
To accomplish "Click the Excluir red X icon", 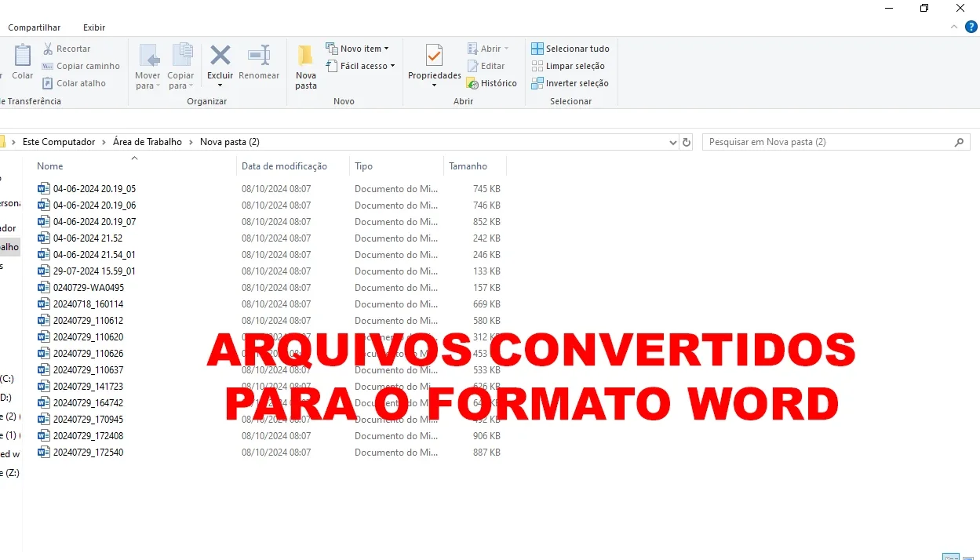I will [220, 55].
